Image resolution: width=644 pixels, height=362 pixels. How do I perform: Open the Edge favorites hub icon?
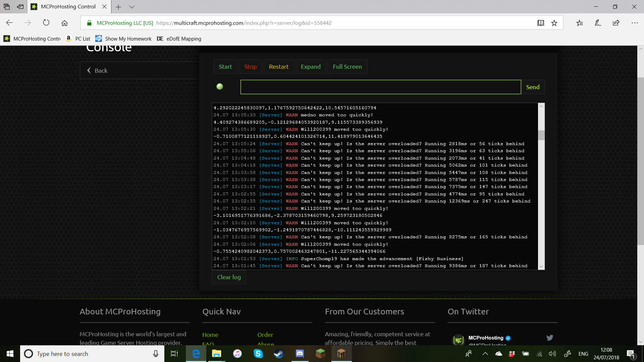580,23
